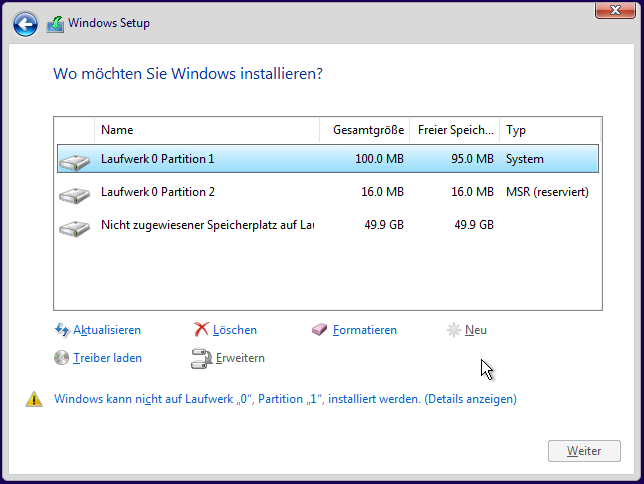The width and height of the screenshot is (644, 484).
Task: Select row Laufwerk 0 Partition 2
Action: 328,192
